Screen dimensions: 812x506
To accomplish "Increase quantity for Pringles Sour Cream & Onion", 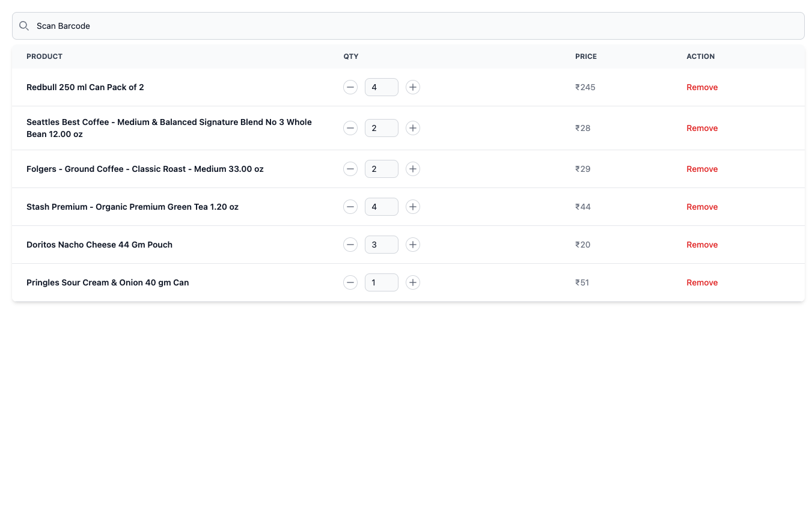I will pos(413,282).
